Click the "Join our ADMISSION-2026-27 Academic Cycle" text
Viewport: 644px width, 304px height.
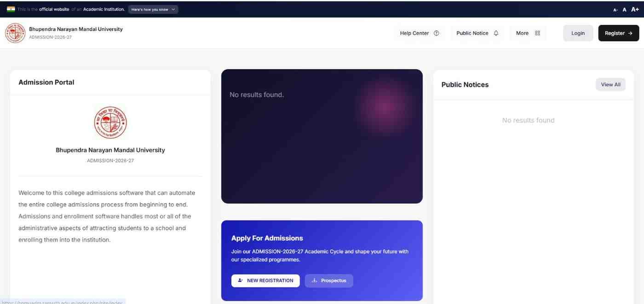320,256
